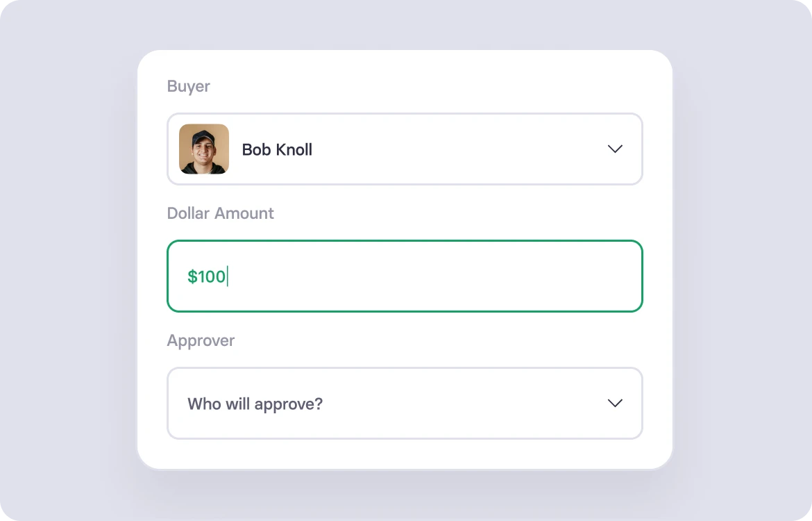Image resolution: width=812 pixels, height=521 pixels.
Task: Click the Buyer field label
Action: pos(189,86)
